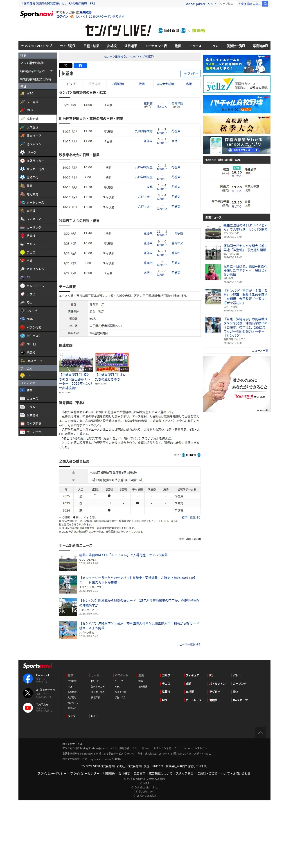
Task: Open footer YouTube official channel icon
Action: click(28, 708)
